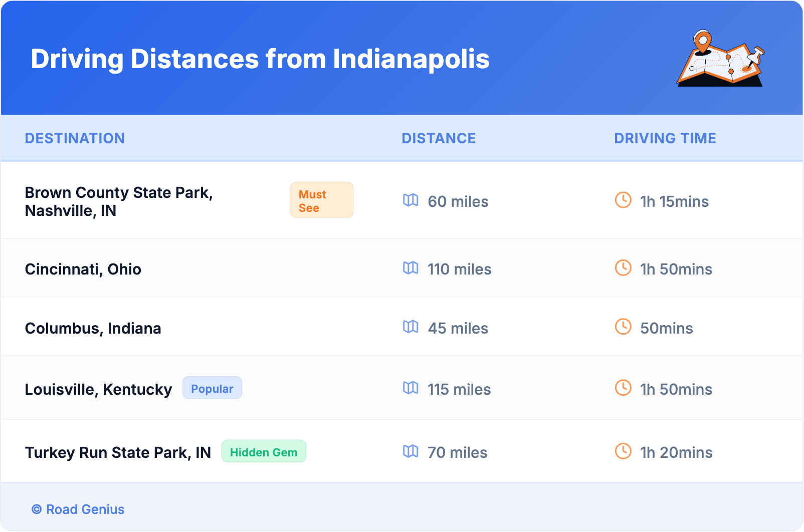This screenshot has width=804, height=532.
Task: Click the clock icon beside 1h 15mins
Action: tap(623, 200)
